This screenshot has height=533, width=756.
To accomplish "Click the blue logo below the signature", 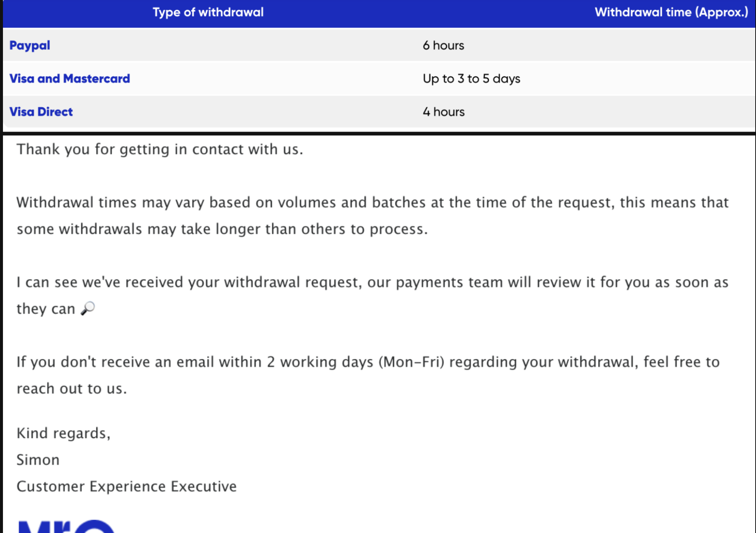I will pyautogui.click(x=67, y=526).
